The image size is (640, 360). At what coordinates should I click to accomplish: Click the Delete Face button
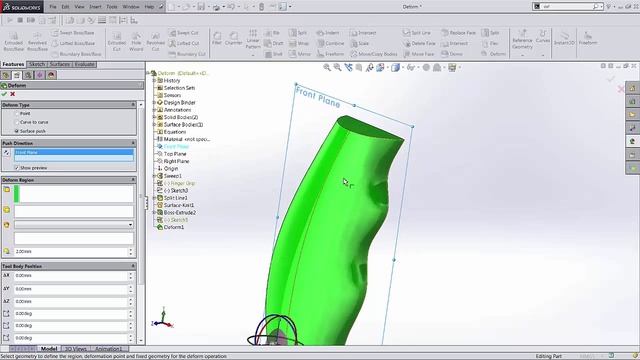[x=420, y=43]
